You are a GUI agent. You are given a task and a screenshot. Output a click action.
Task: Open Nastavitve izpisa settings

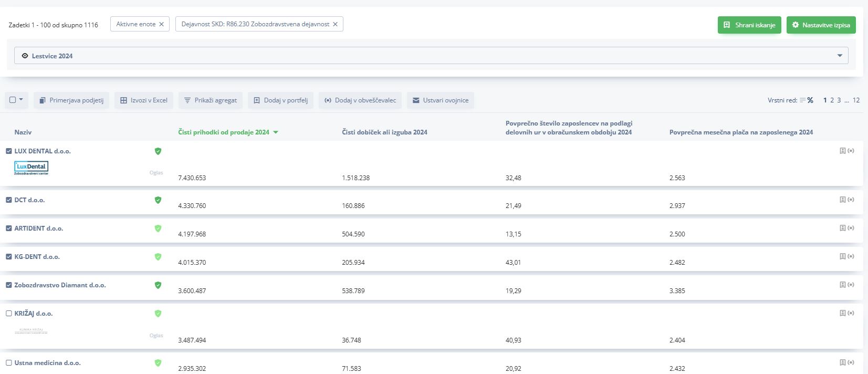point(821,25)
